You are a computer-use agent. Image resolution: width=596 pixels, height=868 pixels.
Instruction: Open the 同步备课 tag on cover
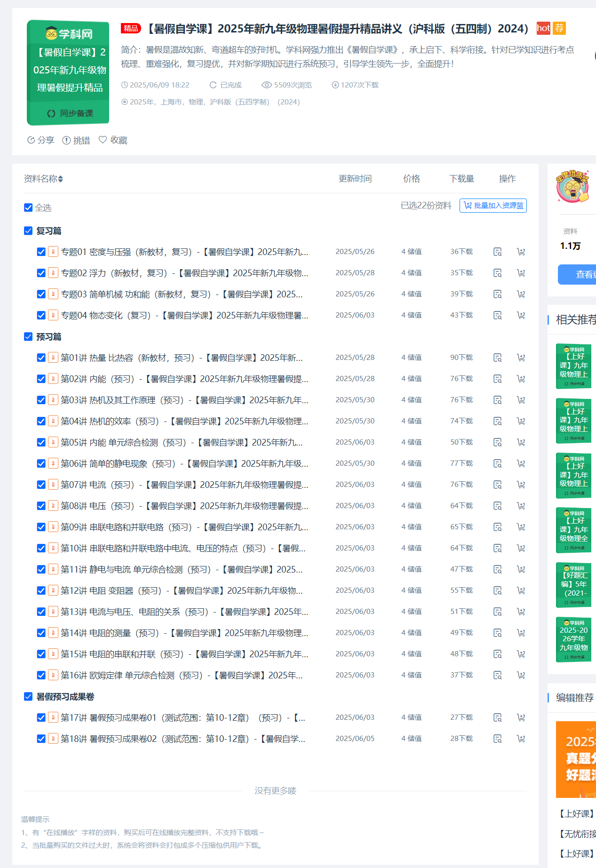(70, 113)
